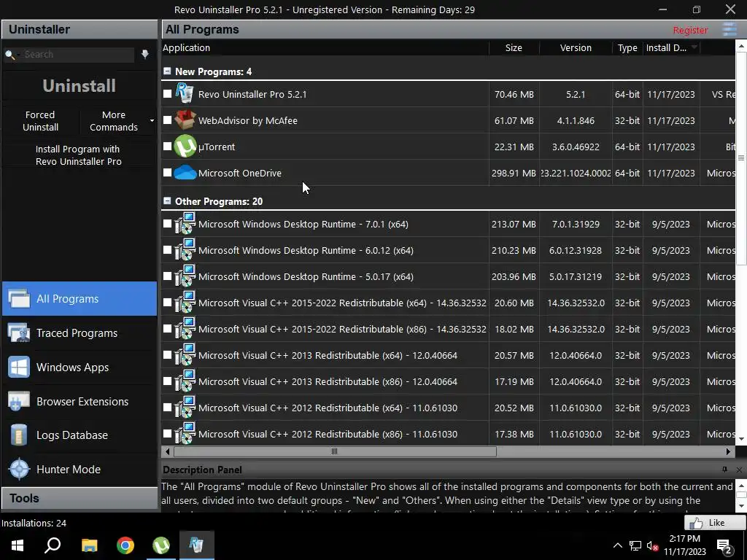Image resolution: width=747 pixels, height=560 pixels.
Task: Collapse the New Programs group
Action: pyautogui.click(x=167, y=71)
